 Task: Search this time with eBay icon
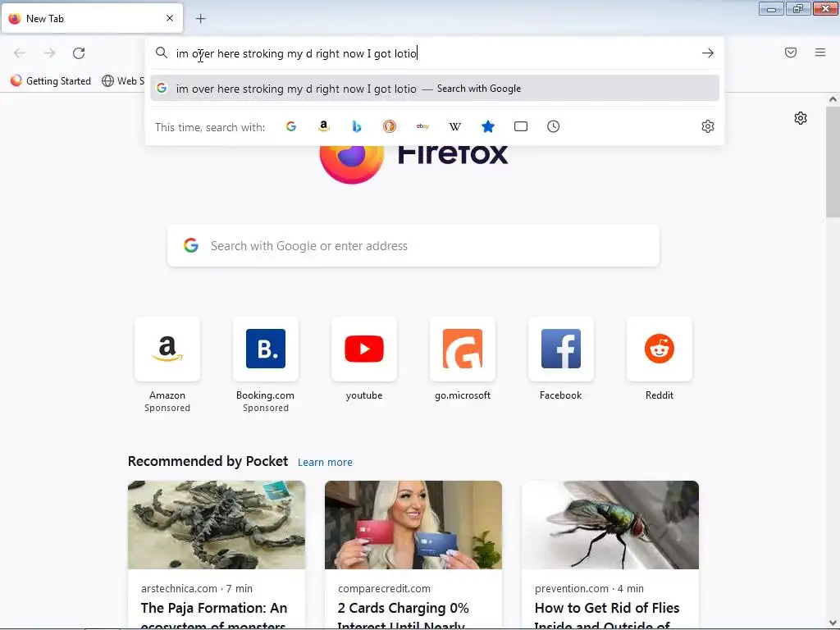[422, 126]
